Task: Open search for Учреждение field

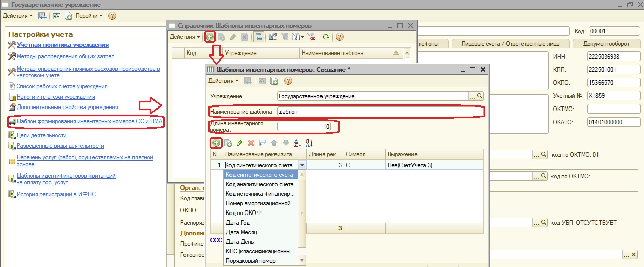Action: (x=480, y=96)
